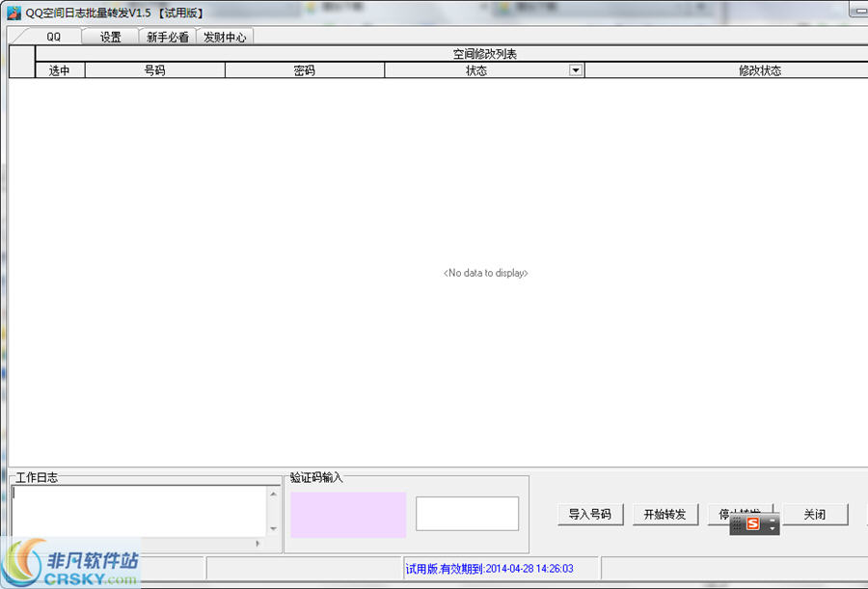Switch to the 发财中心 tab
This screenshot has height=589, width=868.
(225, 37)
